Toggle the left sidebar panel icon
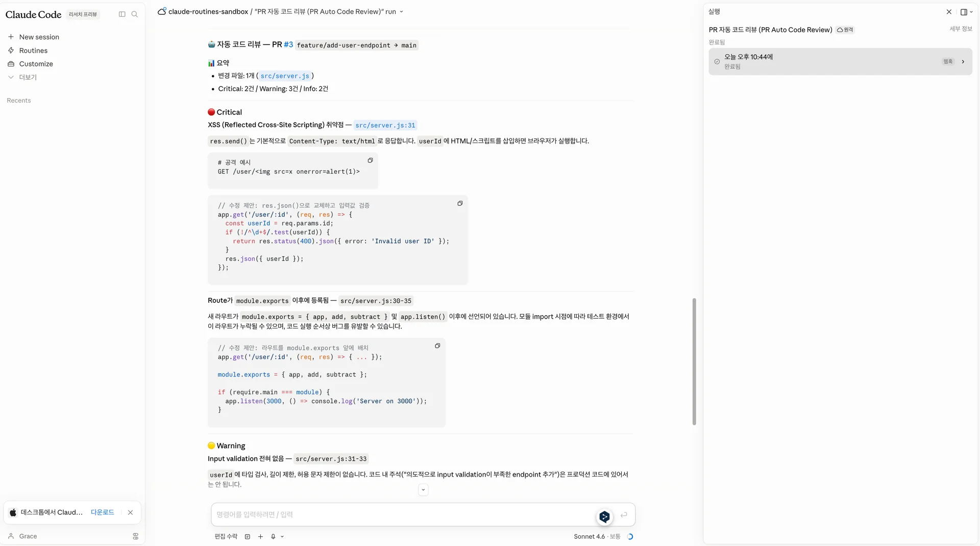The width and height of the screenshot is (980, 546). coord(122,14)
